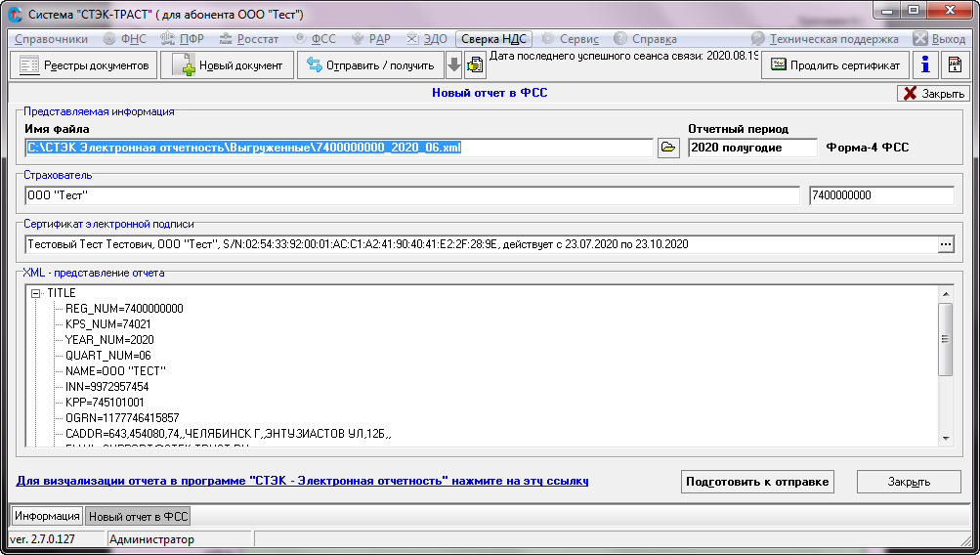Open the report visualization link

(302, 481)
